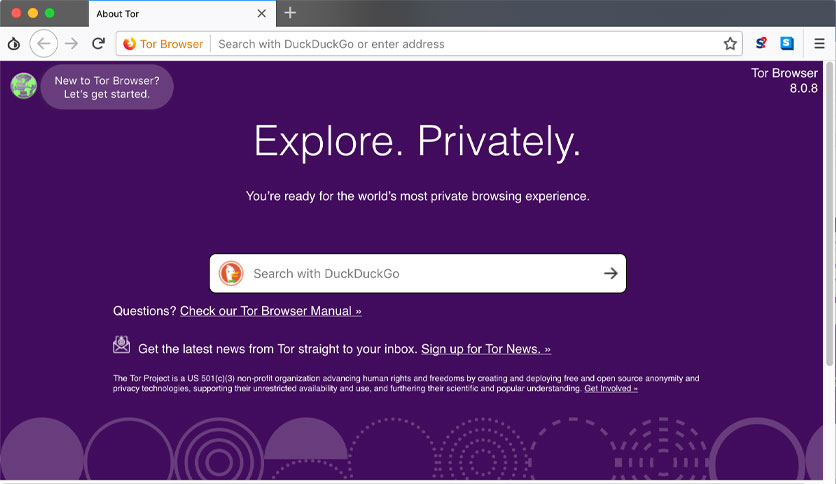Maximize the window with the green button
The image size is (836, 484).
(x=50, y=13)
